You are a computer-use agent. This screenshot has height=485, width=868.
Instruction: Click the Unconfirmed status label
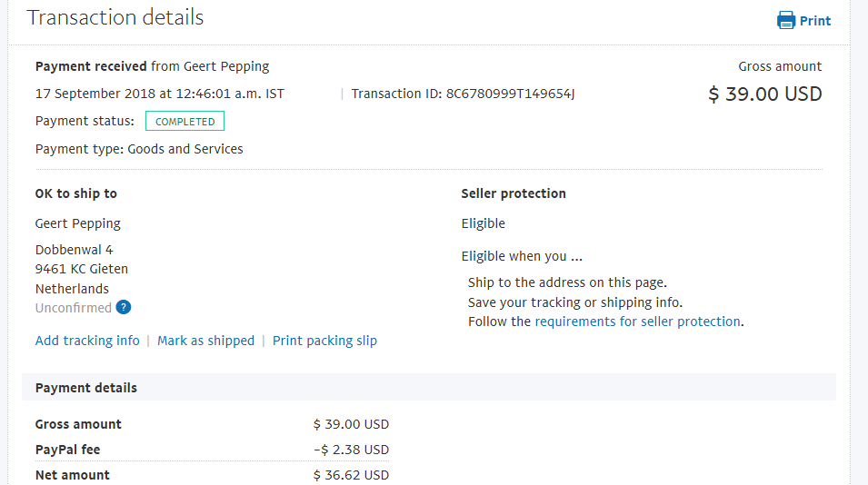pos(74,308)
